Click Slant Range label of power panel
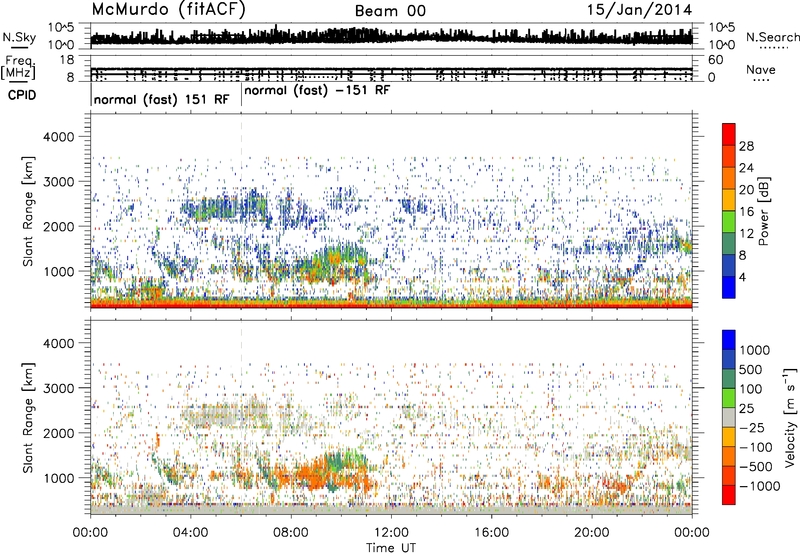This screenshot has height=554, width=800. [28, 211]
